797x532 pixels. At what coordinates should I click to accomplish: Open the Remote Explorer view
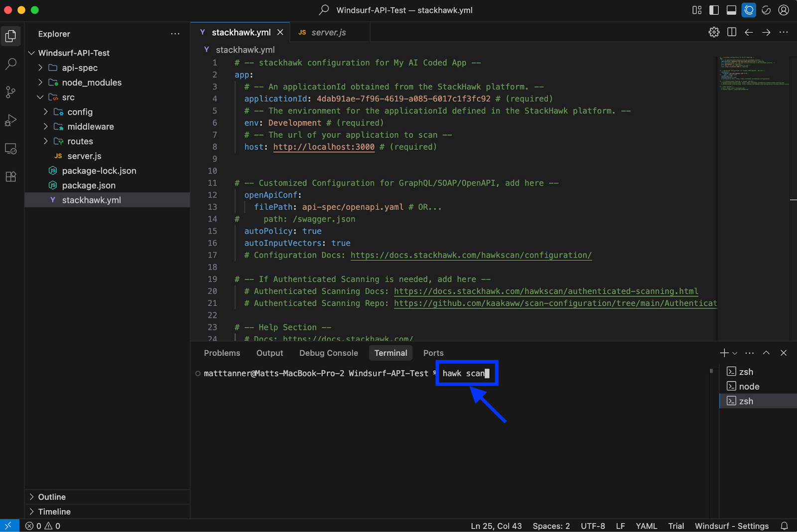pyautogui.click(x=10, y=149)
